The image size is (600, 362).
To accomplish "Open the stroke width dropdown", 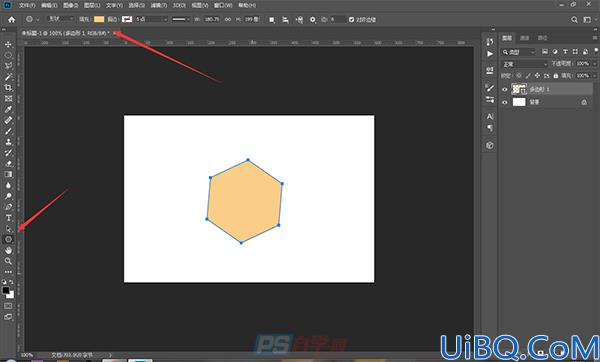I will pyautogui.click(x=165, y=19).
